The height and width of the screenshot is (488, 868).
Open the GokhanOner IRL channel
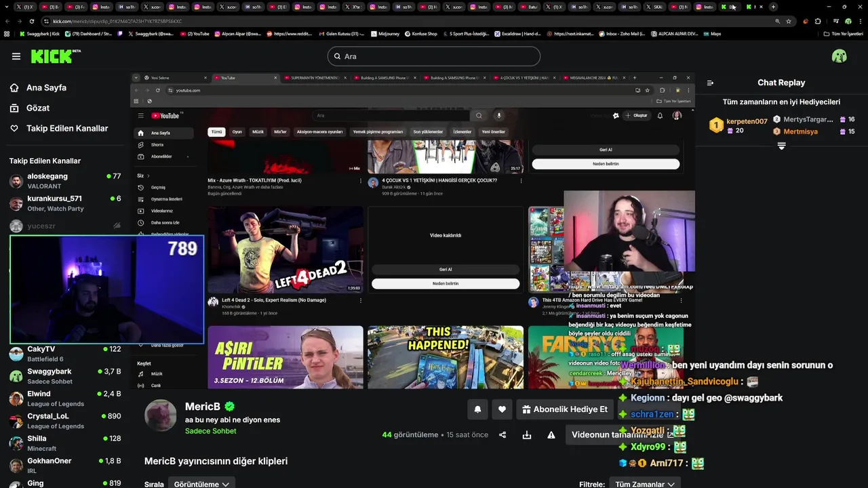pos(65,466)
